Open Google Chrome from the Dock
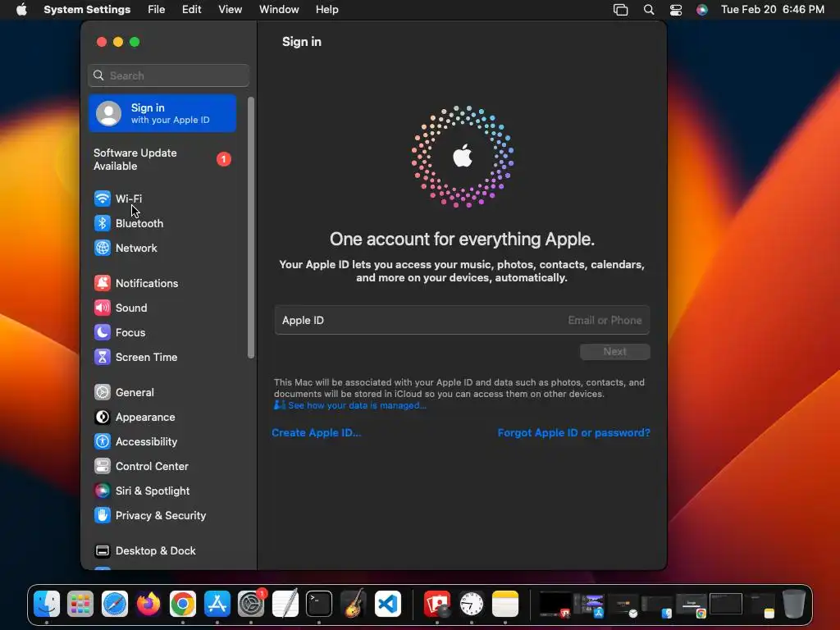The image size is (840, 630). pyautogui.click(x=183, y=604)
